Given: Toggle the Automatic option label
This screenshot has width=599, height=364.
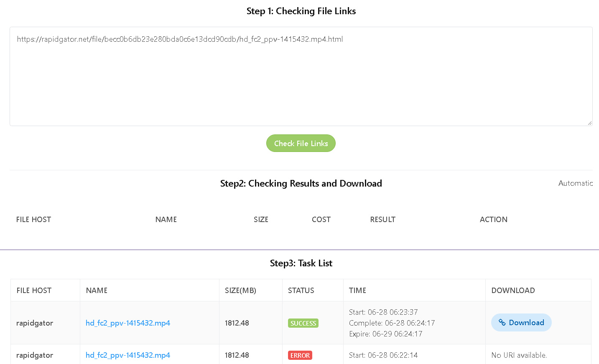Looking at the screenshot, I should [575, 183].
